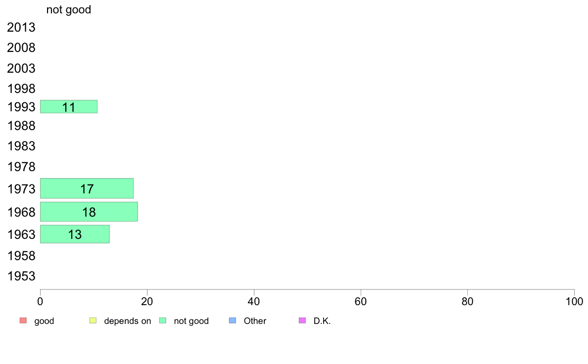Click the 1998 year label

(21, 89)
